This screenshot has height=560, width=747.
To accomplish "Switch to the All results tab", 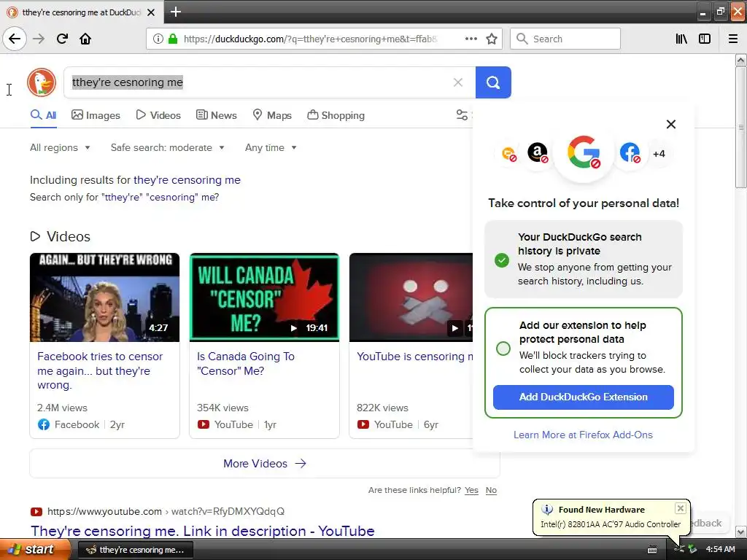I will tap(43, 115).
